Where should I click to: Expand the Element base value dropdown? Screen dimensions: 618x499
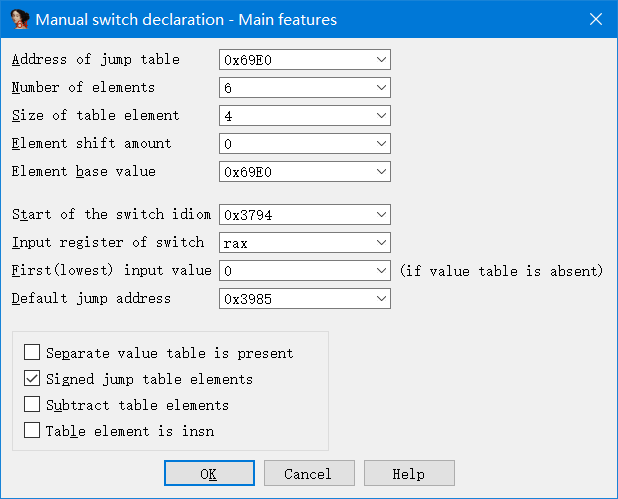pos(381,172)
